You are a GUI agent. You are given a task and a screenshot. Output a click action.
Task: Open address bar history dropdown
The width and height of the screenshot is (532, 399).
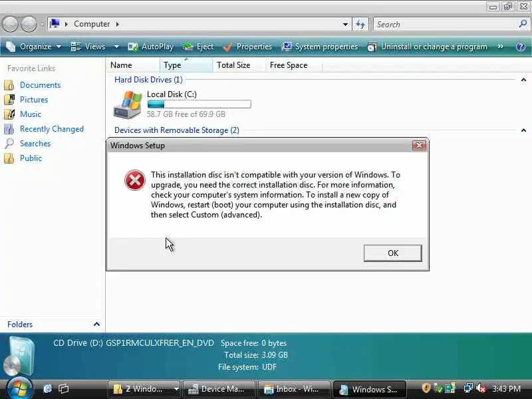pos(345,24)
